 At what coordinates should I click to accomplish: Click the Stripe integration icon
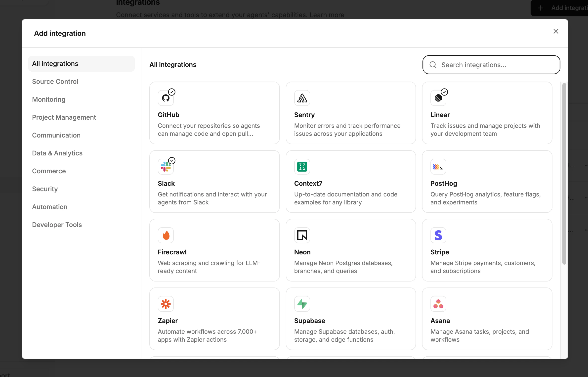pyautogui.click(x=438, y=235)
